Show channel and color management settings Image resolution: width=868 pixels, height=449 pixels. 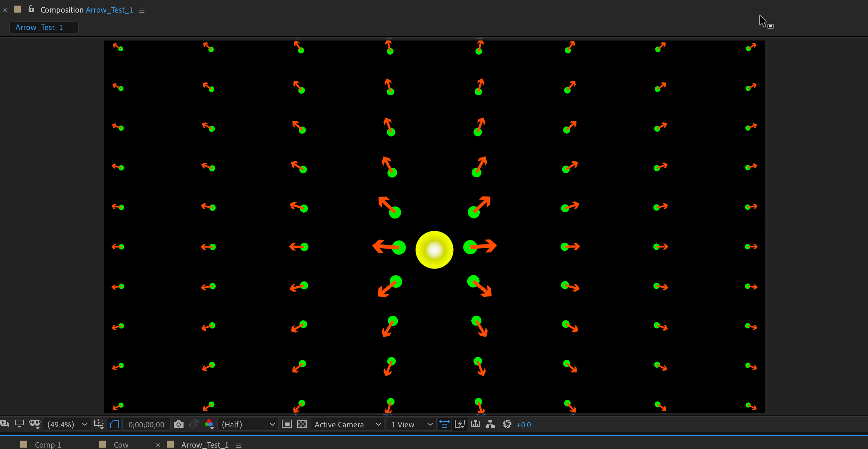209,424
